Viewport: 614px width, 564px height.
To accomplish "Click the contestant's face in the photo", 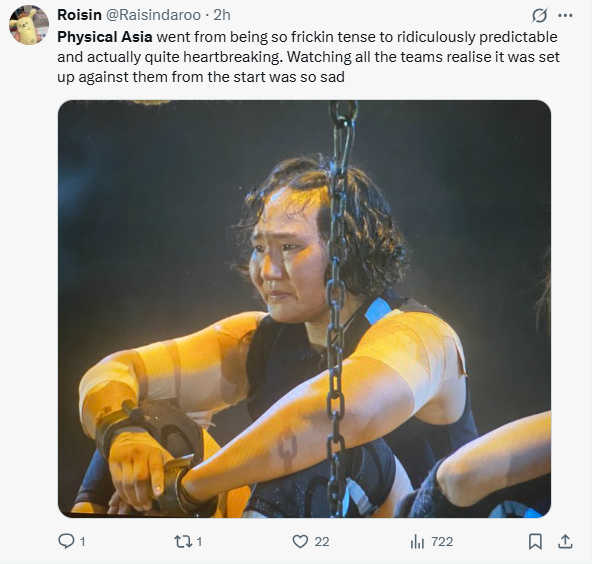I will click(288, 262).
